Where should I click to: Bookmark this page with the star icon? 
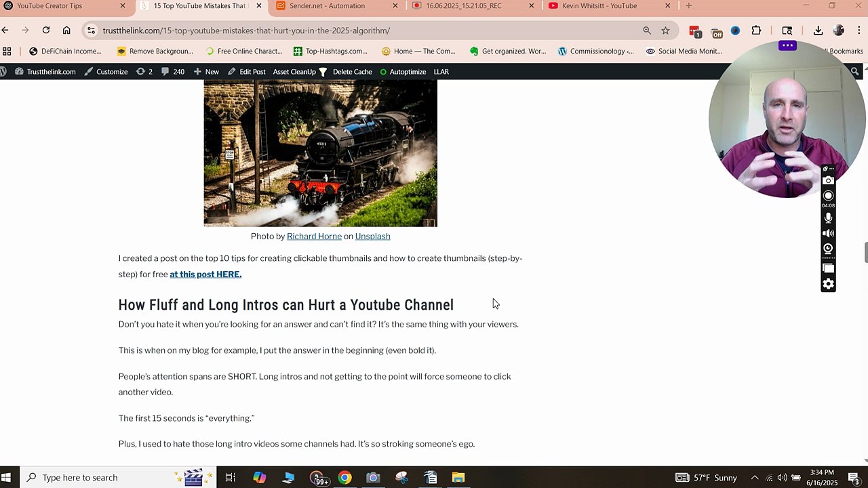tap(665, 30)
